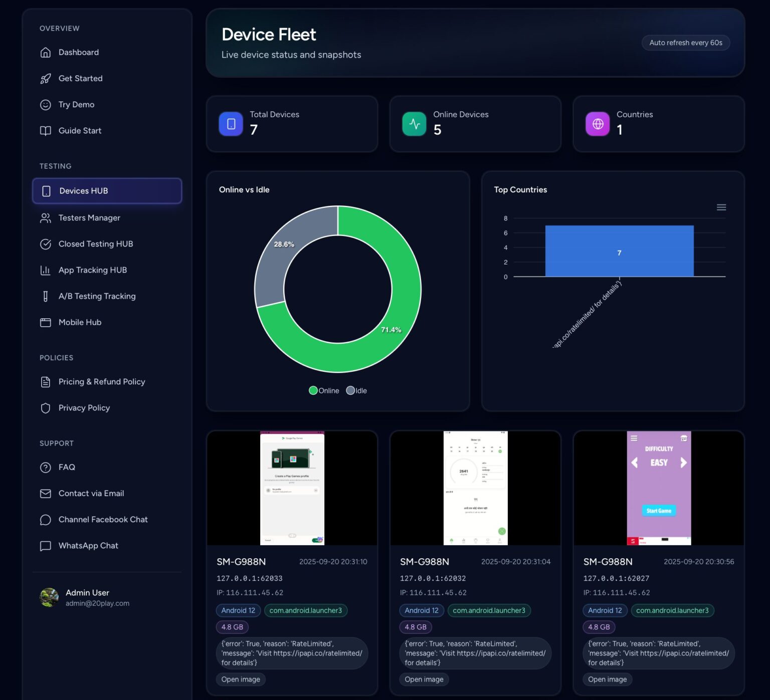Screen dimensions: 770x700
Task: Click the FAQ question mark icon
Action: click(x=46, y=468)
